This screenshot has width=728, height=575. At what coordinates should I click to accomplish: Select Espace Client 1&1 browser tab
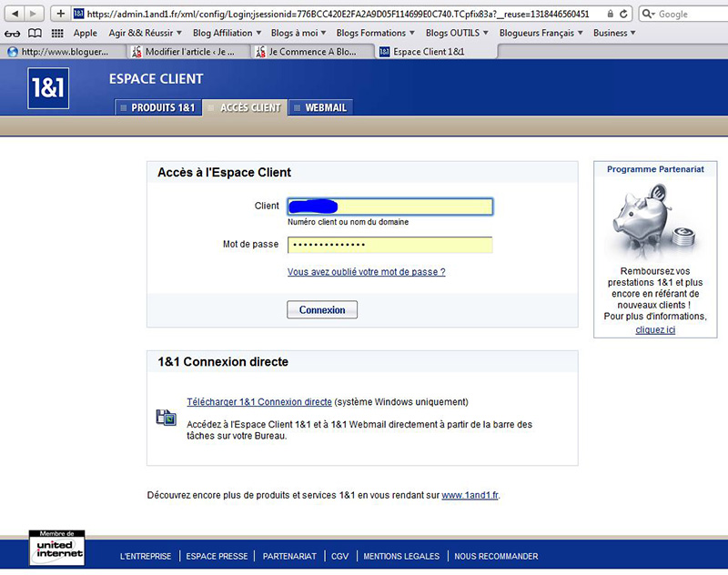[436, 52]
